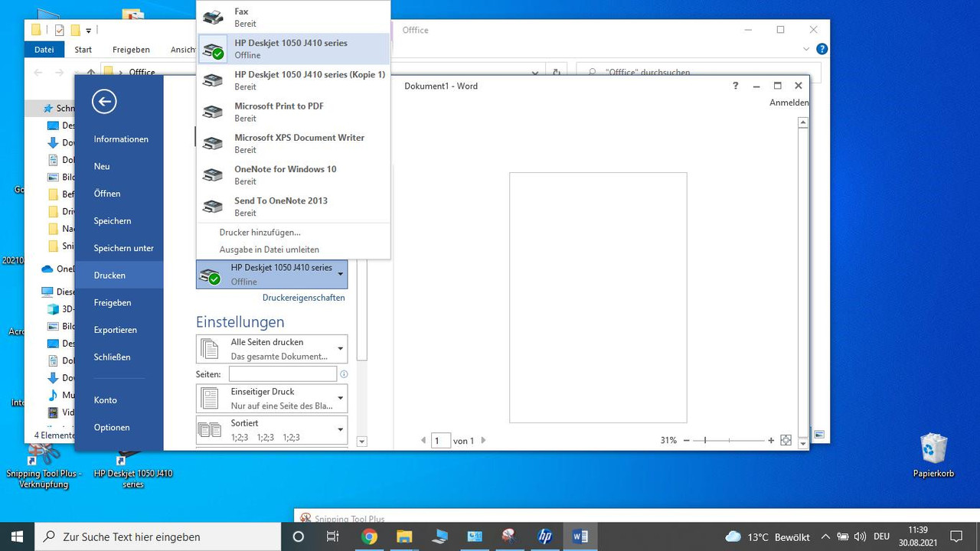Click the print preview zoom slider
The image size is (980, 551).
[x=729, y=441]
